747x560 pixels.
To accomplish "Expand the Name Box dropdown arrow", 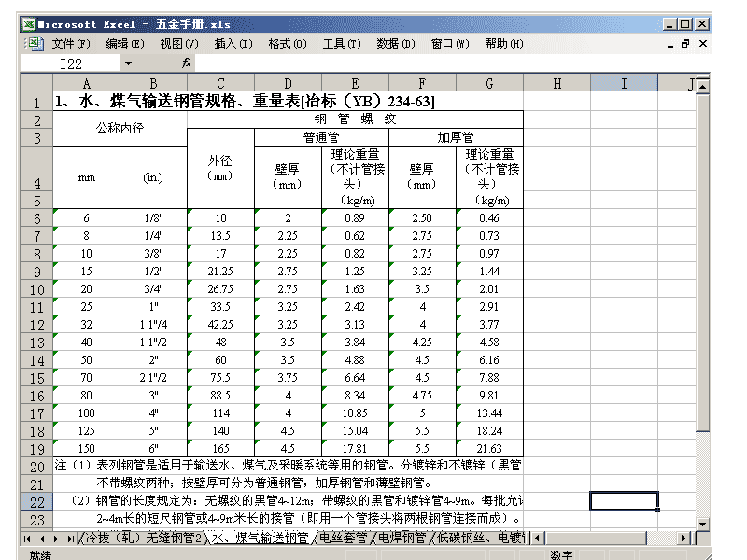I will (128, 63).
